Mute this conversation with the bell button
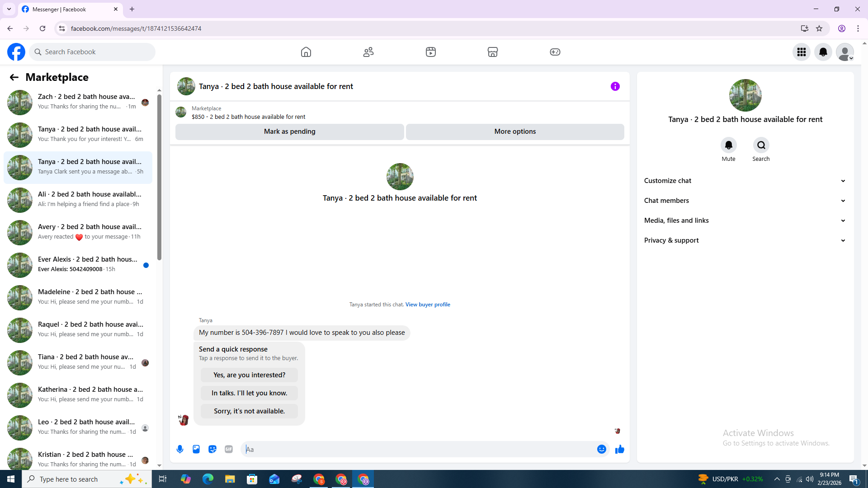This screenshot has width=868, height=488. point(728,145)
